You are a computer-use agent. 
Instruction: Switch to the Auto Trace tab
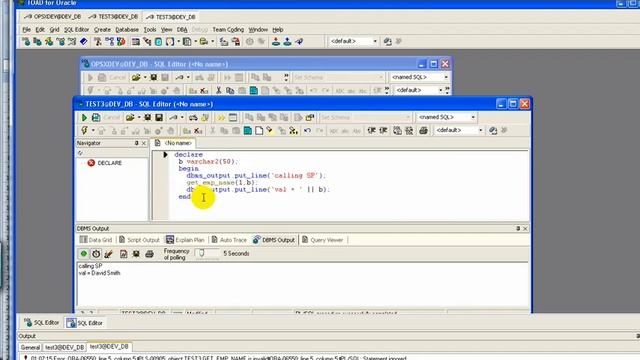(x=229, y=240)
